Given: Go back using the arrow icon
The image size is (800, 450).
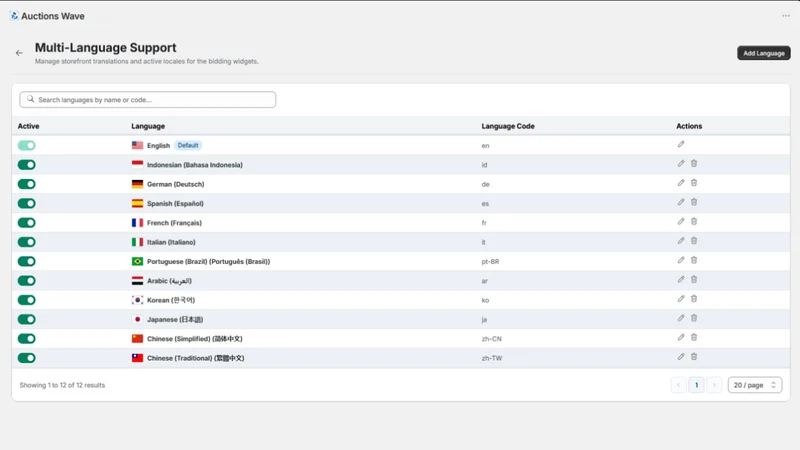Looking at the screenshot, I should [x=19, y=53].
